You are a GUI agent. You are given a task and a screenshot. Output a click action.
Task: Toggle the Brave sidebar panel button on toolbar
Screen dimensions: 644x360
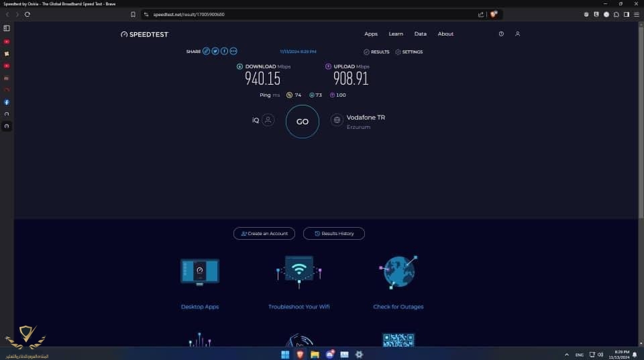coord(627,14)
